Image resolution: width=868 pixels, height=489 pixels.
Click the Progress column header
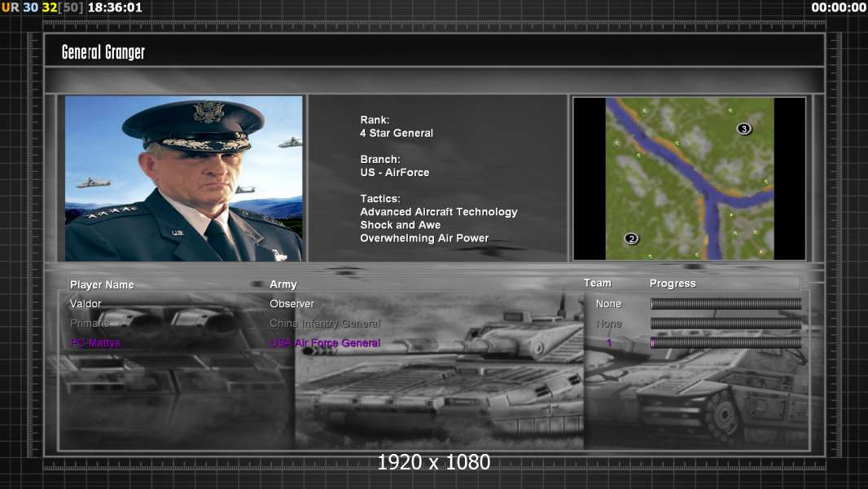673,284
